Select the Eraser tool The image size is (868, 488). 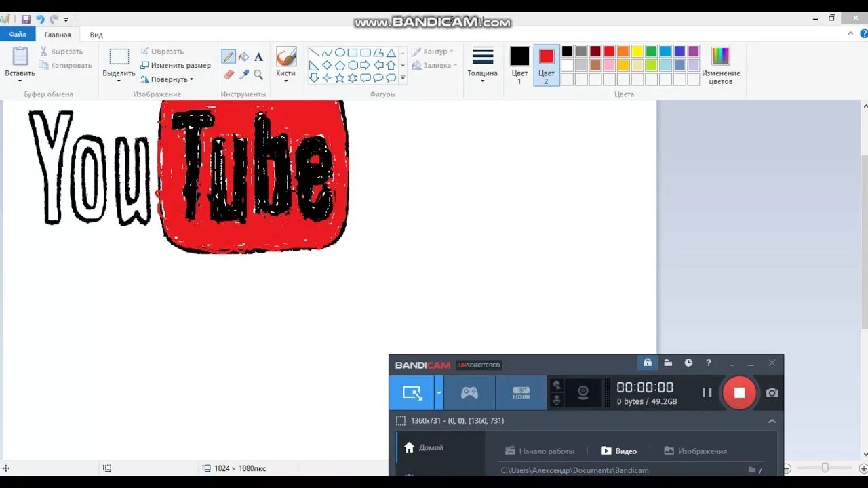229,75
